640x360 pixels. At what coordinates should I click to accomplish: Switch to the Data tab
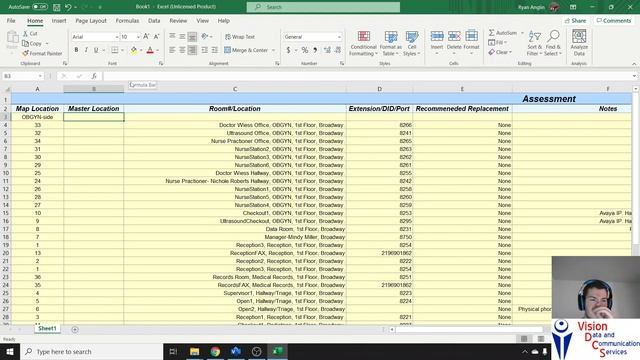(x=154, y=20)
